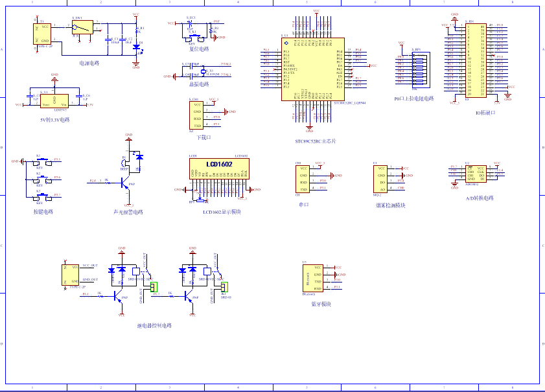Click the left green relay terminal block
545x392 pixels.
tap(154, 287)
